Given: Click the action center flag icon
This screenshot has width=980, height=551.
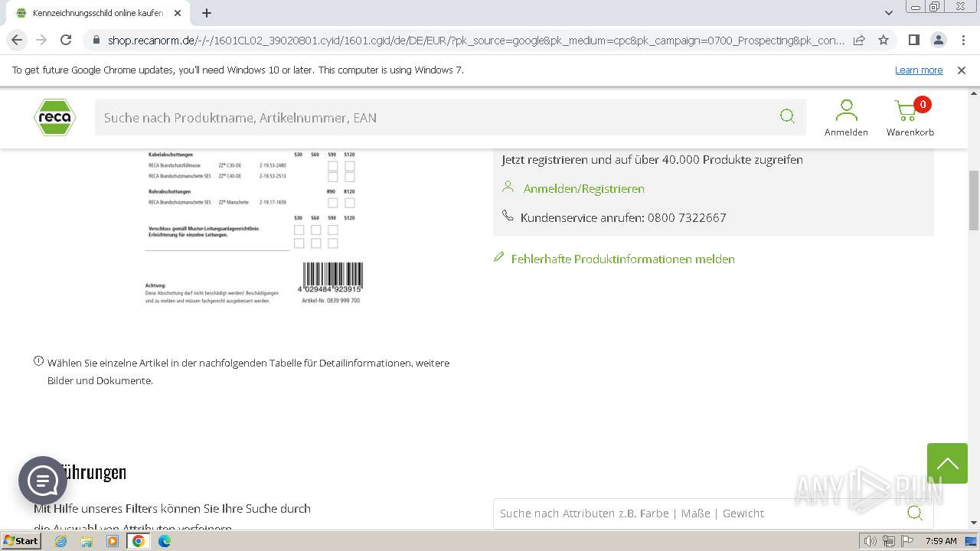Looking at the screenshot, I should [906, 541].
